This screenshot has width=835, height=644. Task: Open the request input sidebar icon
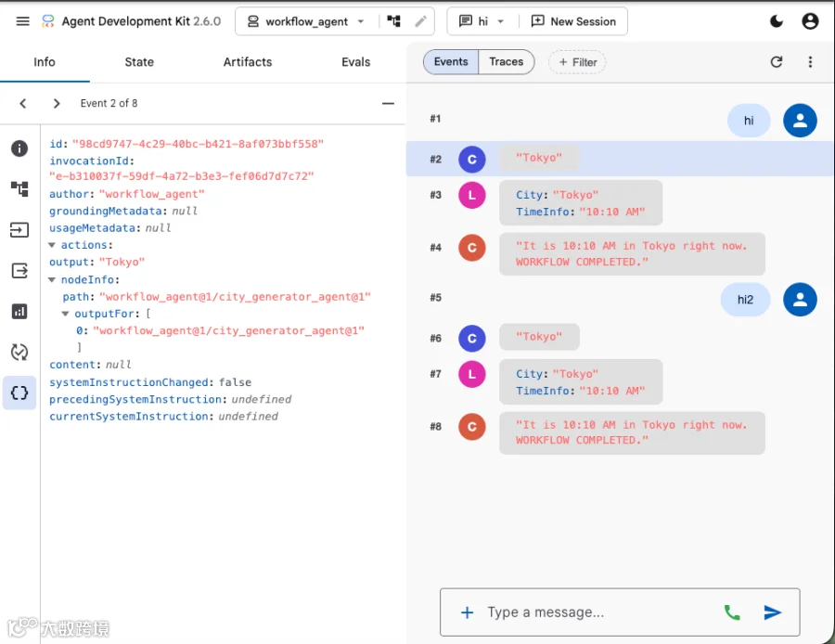point(19,229)
